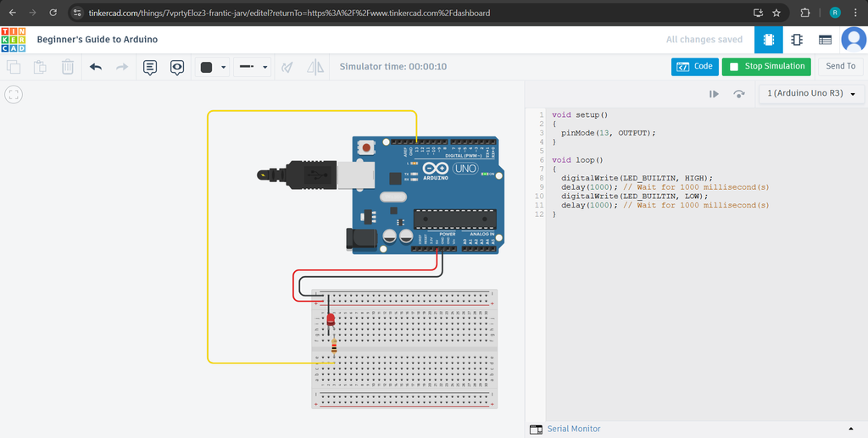Click All changes saved status

click(704, 40)
